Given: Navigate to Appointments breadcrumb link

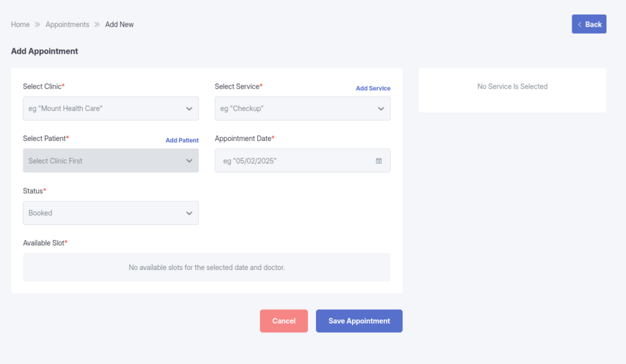Looking at the screenshot, I should coord(67,24).
